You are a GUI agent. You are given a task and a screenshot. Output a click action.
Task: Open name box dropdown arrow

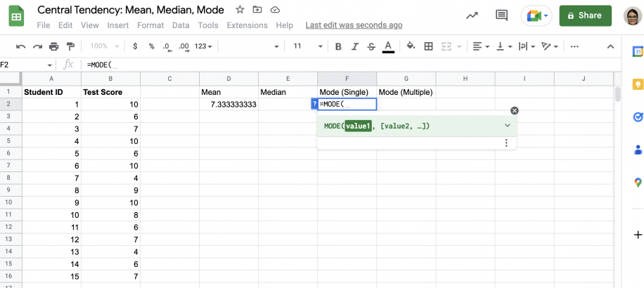coord(50,65)
